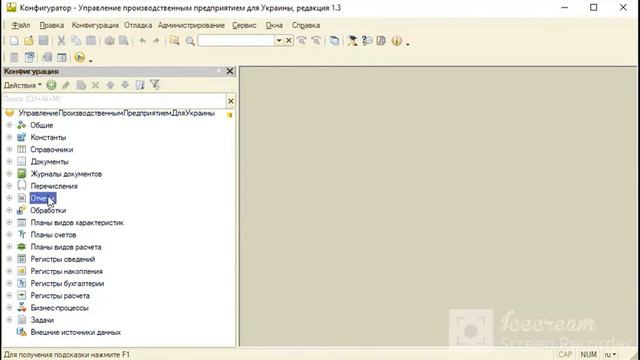The image size is (640, 360).
Task: Click the Find previous icon
Action: [x=316, y=41]
